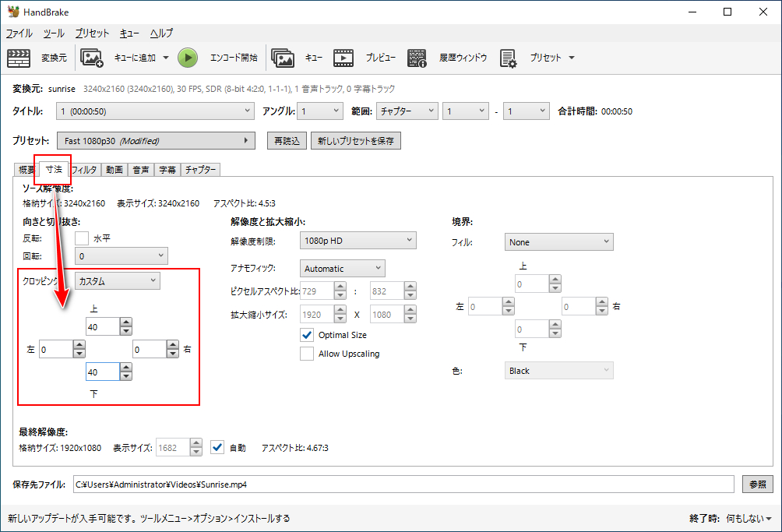Viewport: 782px width, 532px height.
Task: Open the アナモフィック Automatic dropdown
Action: (342, 269)
